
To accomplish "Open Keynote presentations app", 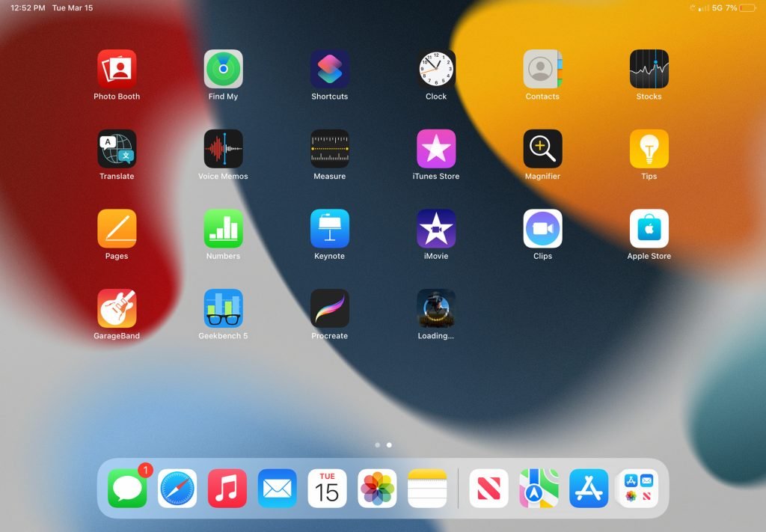I will click(330, 228).
